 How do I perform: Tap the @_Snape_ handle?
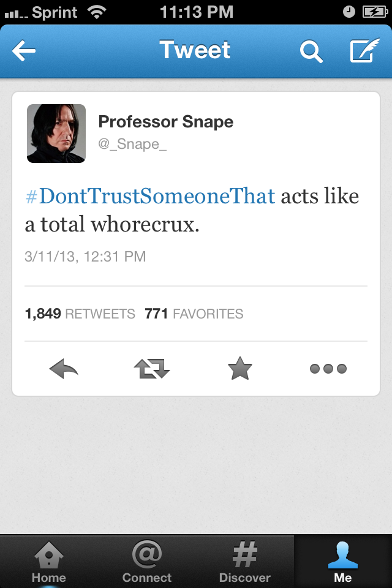pos(132,144)
